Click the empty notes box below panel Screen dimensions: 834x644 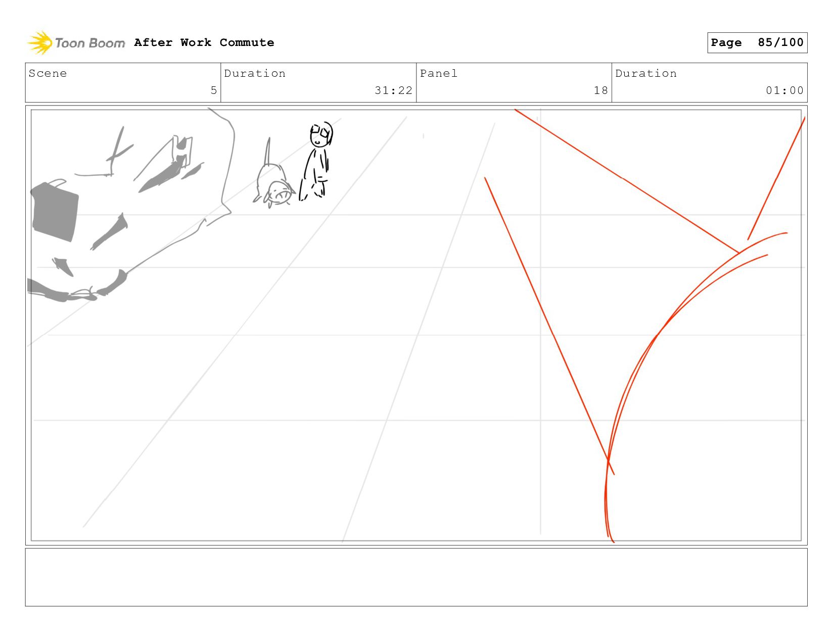pyautogui.click(x=416, y=577)
